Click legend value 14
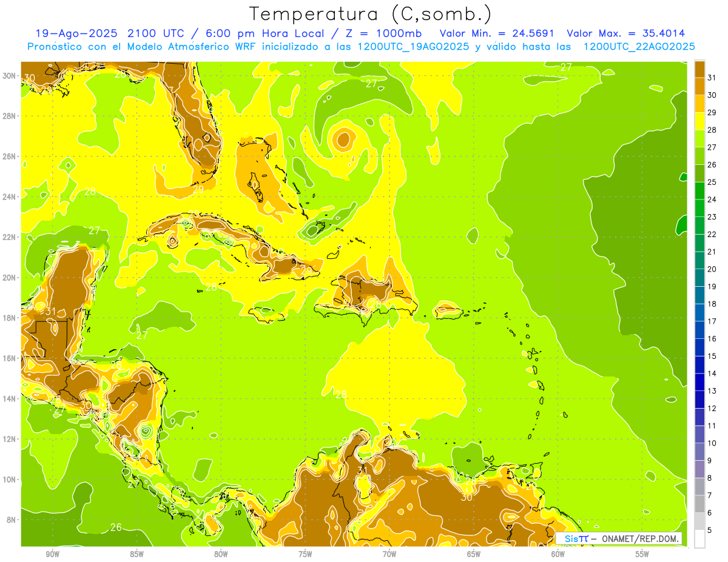Image resolution: width=728 pixels, height=562 pixels. (x=712, y=373)
